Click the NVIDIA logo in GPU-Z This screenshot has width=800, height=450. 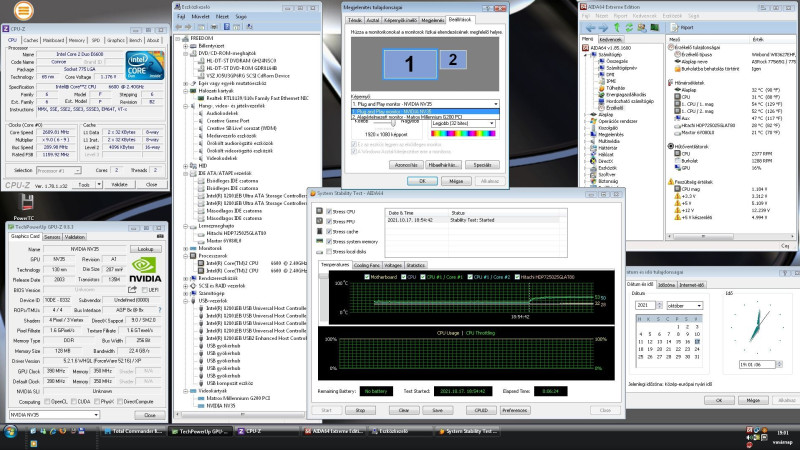click(x=145, y=270)
